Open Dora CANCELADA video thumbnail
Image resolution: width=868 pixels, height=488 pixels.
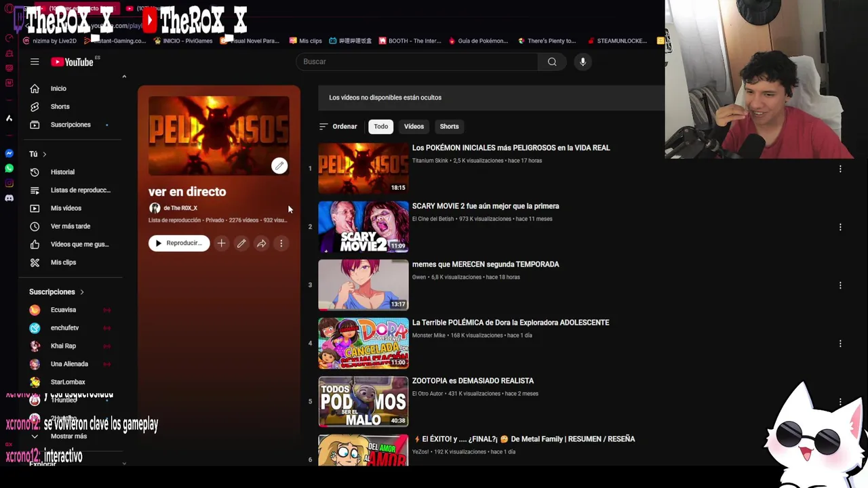pos(363,343)
